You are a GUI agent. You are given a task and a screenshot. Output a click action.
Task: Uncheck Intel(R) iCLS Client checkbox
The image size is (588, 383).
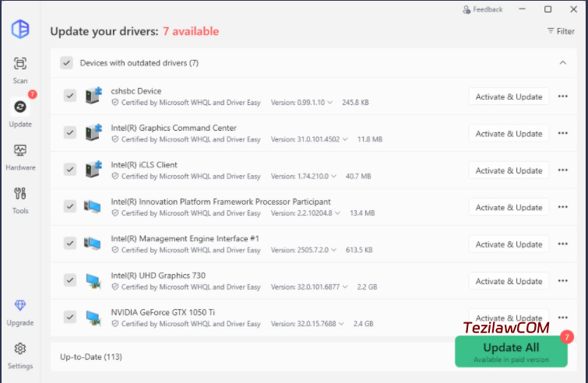click(70, 169)
